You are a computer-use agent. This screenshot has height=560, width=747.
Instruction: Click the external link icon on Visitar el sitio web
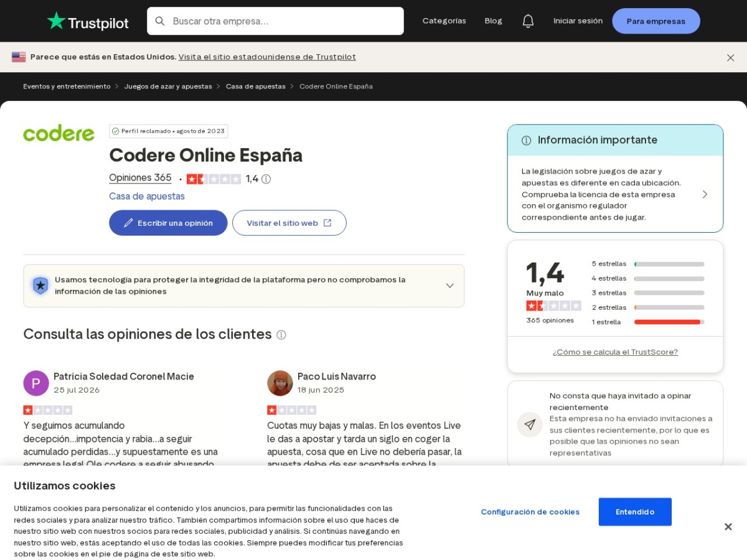tap(327, 223)
